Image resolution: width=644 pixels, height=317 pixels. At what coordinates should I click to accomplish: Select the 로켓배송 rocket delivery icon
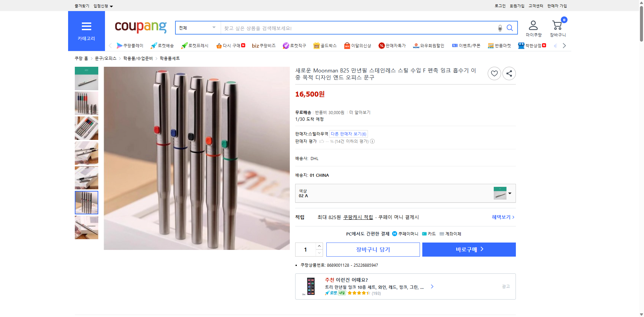[153, 46]
